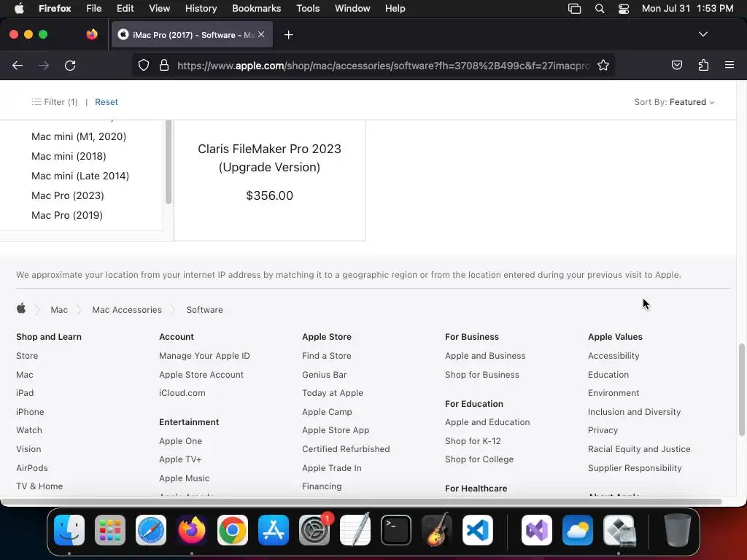Launch Google Chrome from the Dock

pyautogui.click(x=233, y=530)
